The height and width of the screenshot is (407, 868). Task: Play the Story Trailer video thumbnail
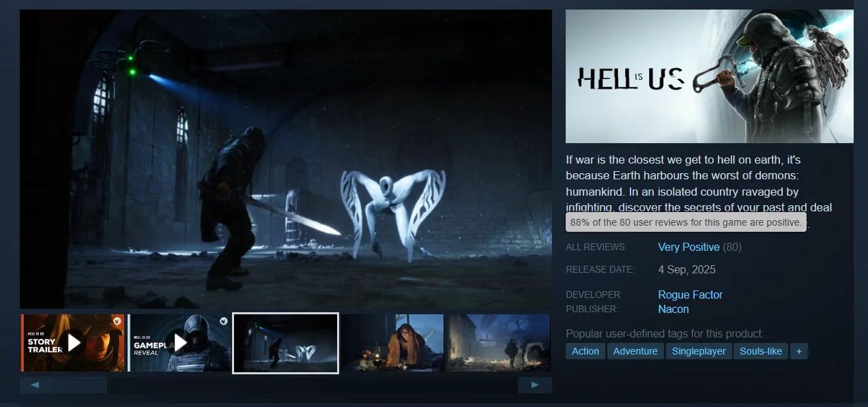coord(74,342)
